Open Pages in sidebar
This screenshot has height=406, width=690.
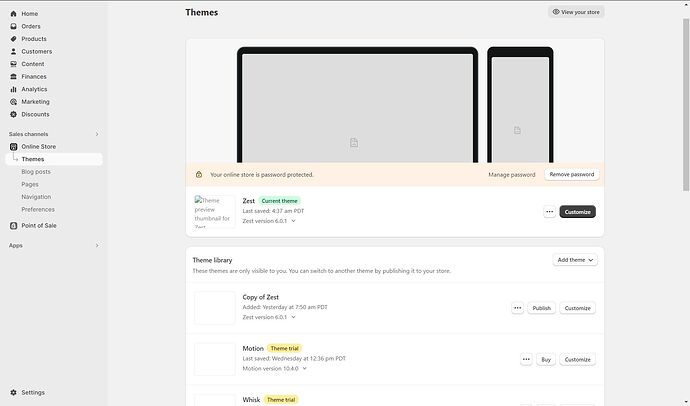tap(30, 184)
